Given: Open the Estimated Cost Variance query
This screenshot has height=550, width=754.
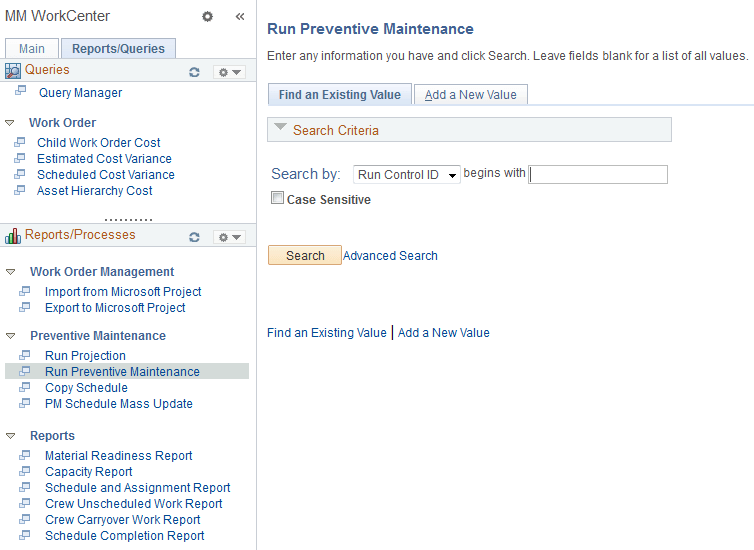Looking at the screenshot, I should (104, 159).
